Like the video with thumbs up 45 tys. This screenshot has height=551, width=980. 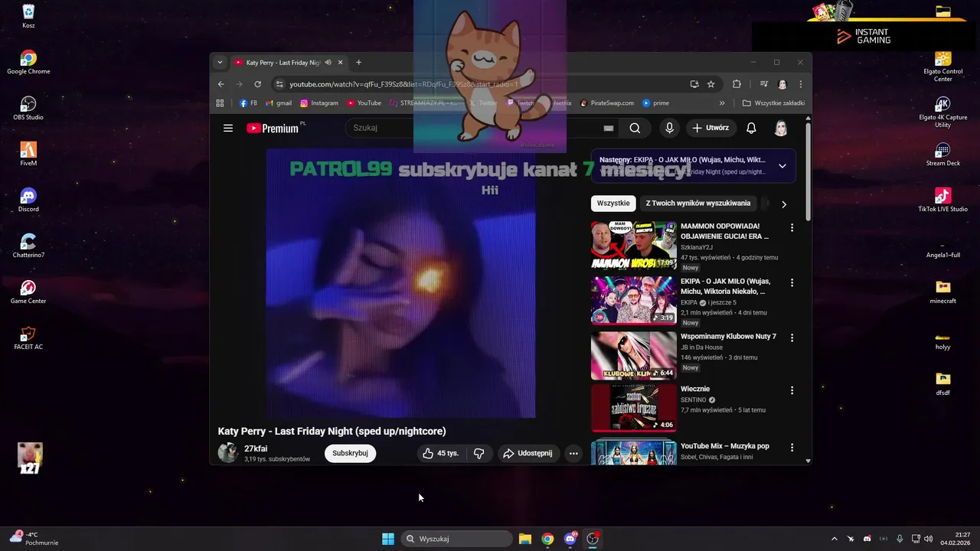440,453
